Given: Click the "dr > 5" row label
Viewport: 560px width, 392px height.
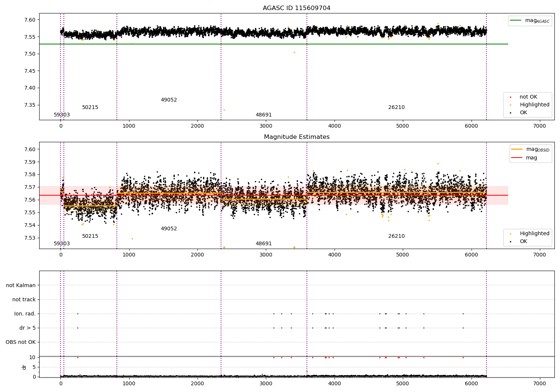Looking at the screenshot, I should tap(28, 328).
